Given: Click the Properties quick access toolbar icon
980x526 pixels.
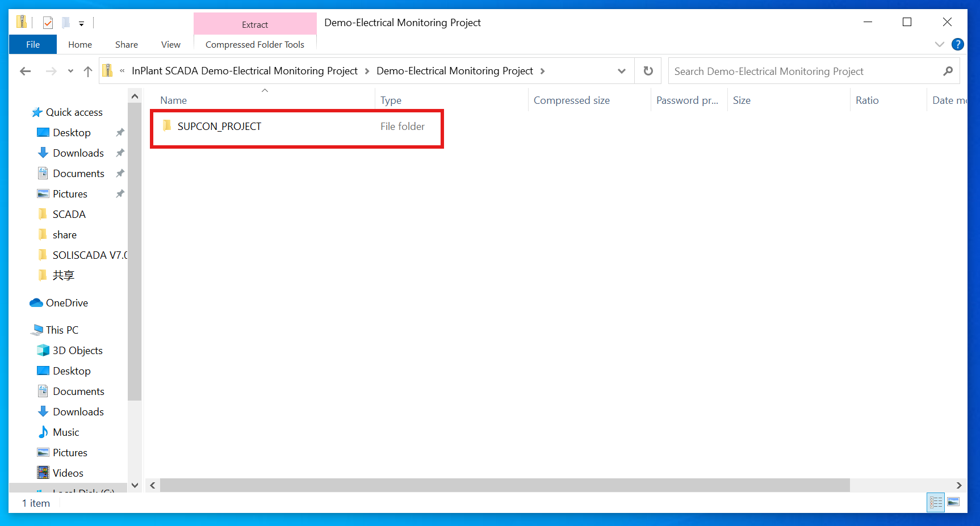Looking at the screenshot, I should click(48, 23).
